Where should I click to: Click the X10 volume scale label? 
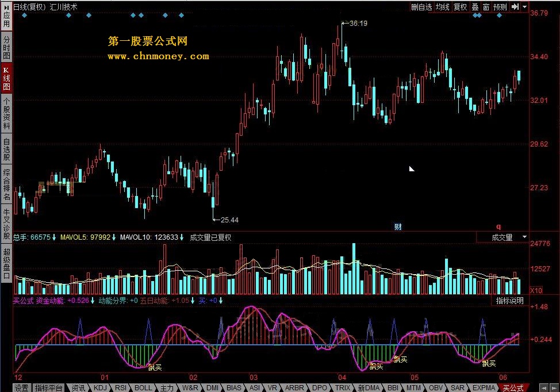pyautogui.click(x=536, y=290)
